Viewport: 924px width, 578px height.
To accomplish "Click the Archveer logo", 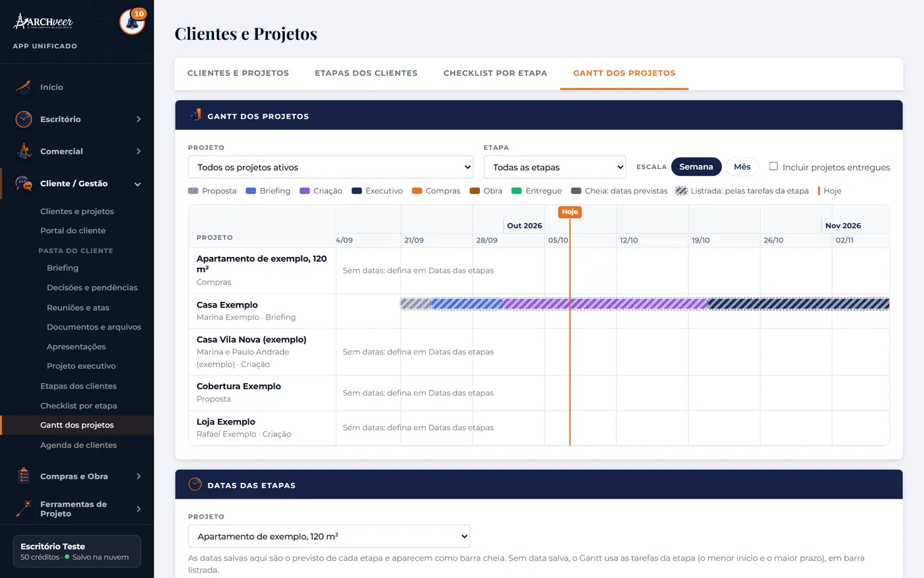I will coord(44,22).
